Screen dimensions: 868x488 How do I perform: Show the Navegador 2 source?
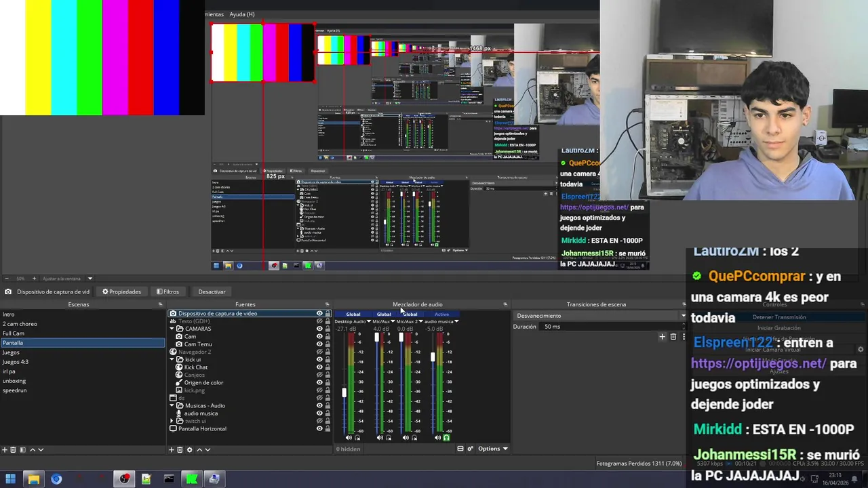(319, 352)
